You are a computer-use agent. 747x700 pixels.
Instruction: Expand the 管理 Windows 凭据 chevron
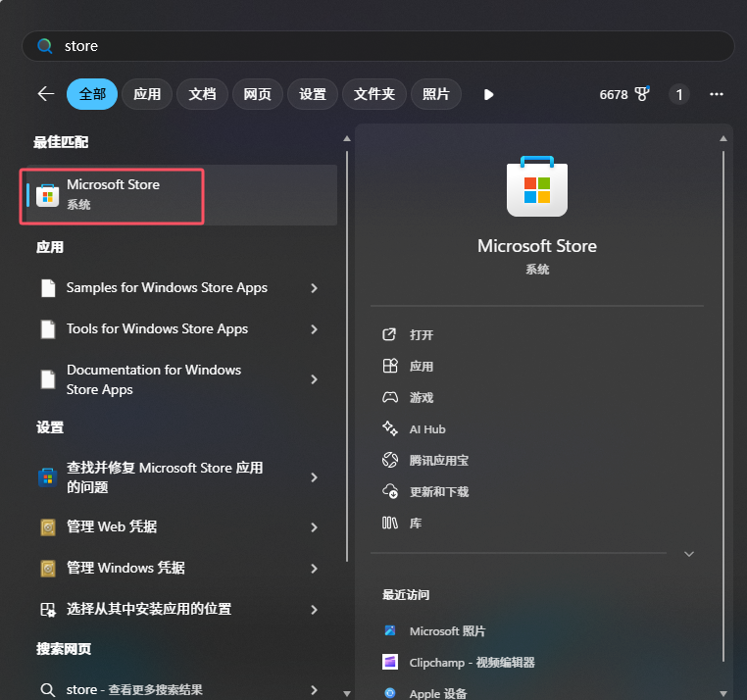(314, 568)
